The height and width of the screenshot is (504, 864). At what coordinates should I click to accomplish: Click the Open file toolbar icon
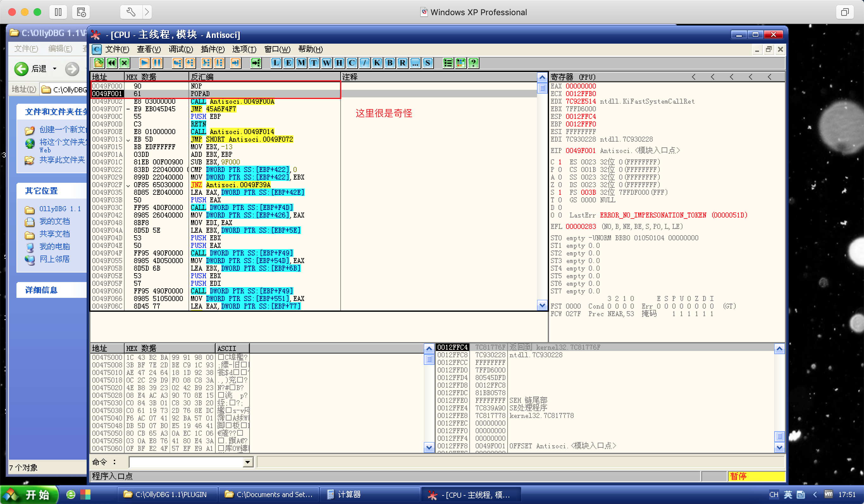click(99, 63)
